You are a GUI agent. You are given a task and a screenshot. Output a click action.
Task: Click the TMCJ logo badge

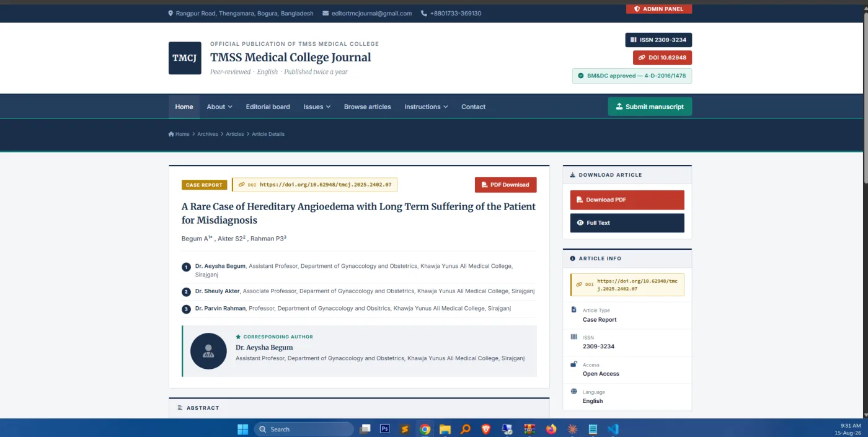185,58
